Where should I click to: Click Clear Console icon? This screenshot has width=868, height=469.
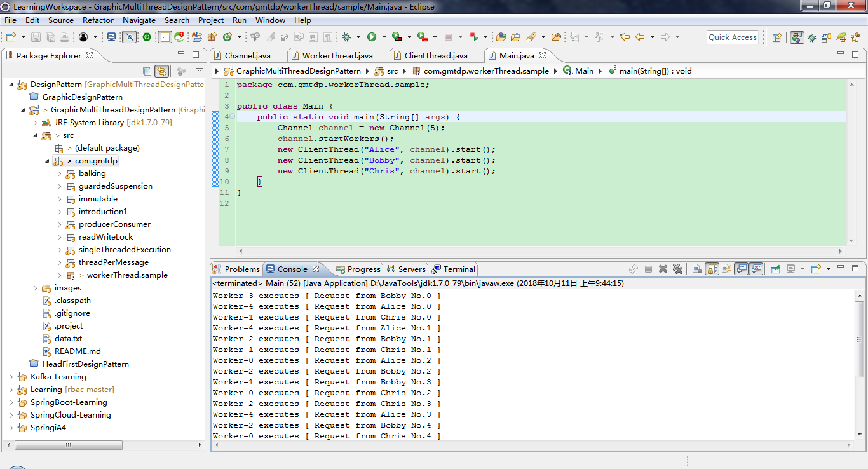click(x=696, y=269)
